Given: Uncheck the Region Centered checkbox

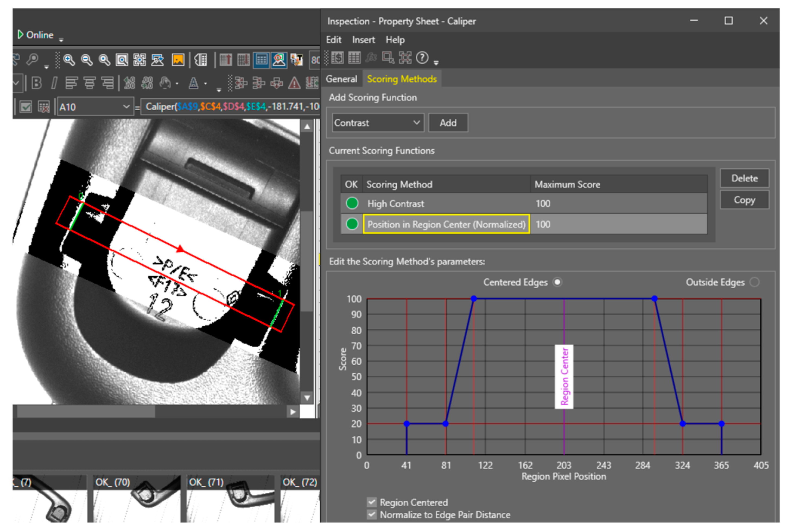Looking at the screenshot, I should click(372, 502).
